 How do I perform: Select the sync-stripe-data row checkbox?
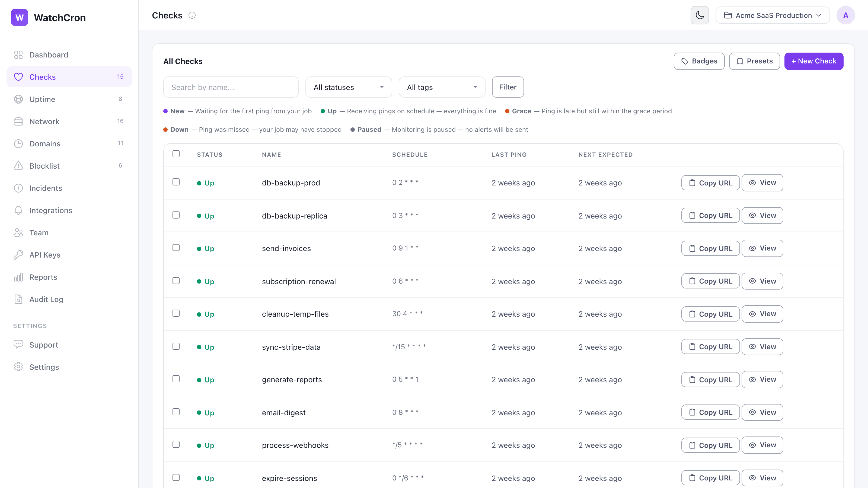pos(176,346)
